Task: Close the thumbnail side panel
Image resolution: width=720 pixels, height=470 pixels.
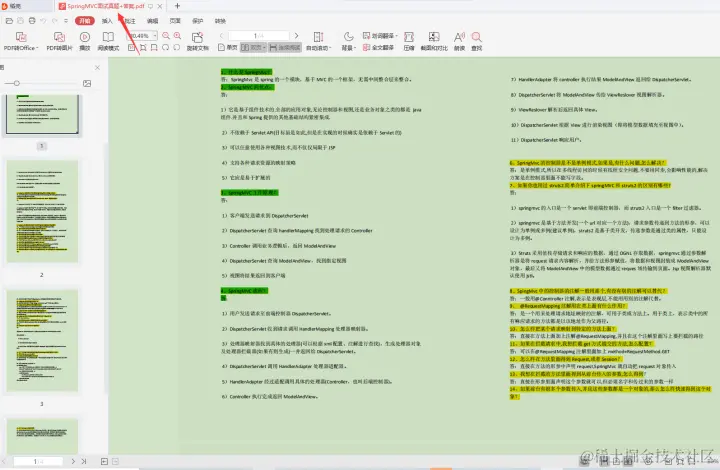Action: (x=97, y=67)
